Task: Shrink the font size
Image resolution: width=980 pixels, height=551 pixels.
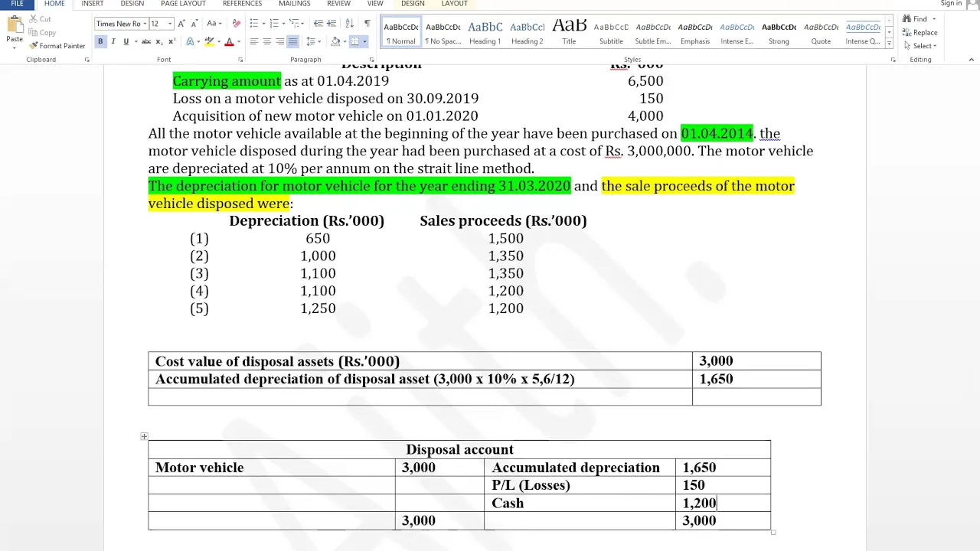Action: click(x=194, y=24)
